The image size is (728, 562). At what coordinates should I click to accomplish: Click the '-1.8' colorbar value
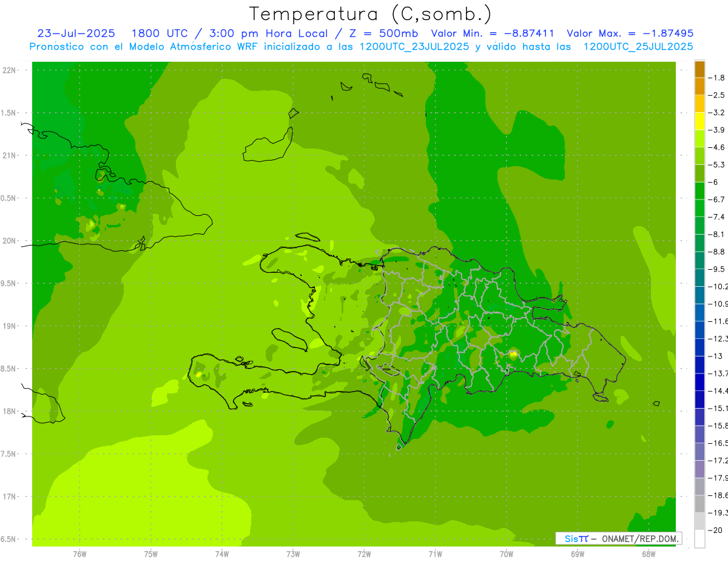pyautogui.click(x=716, y=78)
